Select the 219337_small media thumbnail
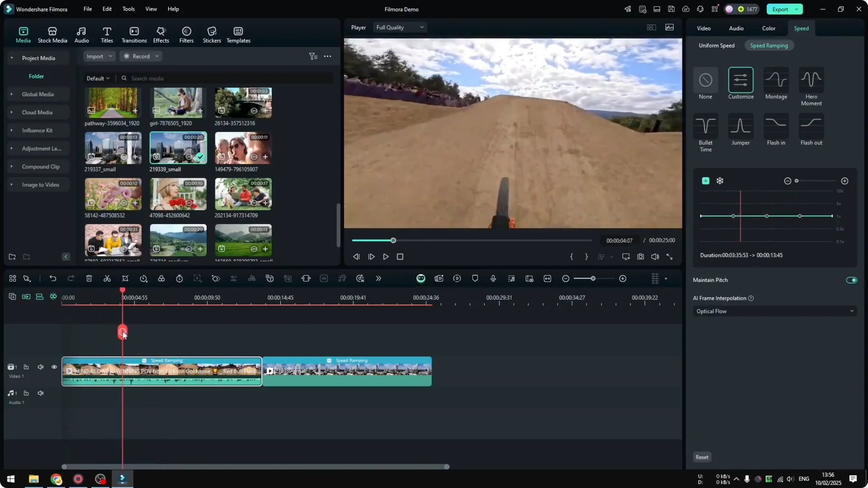Image resolution: width=868 pixels, height=488 pixels. coord(113,148)
